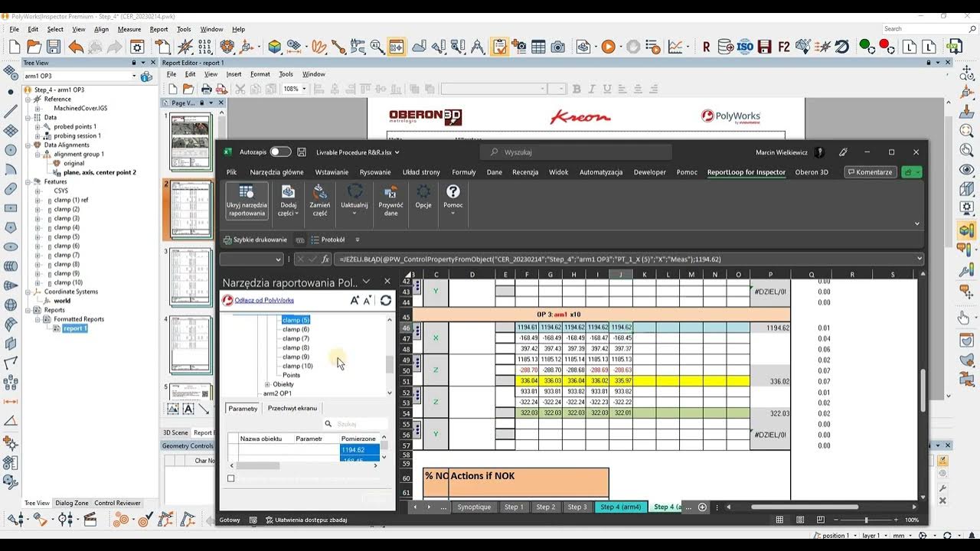Toggle Italic in Report Editor toolbar
The image size is (980, 551).
click(x=592, y=89)
